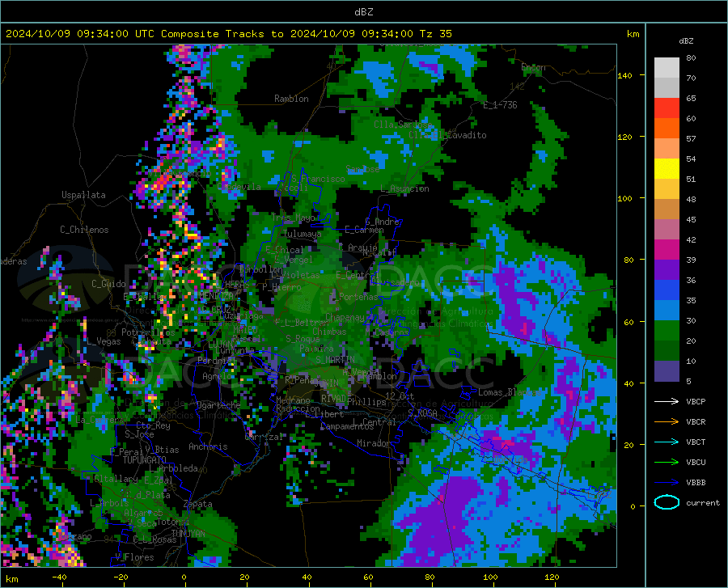Click the L_Asuncion label
Viewport: 728px width, 588px height.
click(x=404, y=188)
